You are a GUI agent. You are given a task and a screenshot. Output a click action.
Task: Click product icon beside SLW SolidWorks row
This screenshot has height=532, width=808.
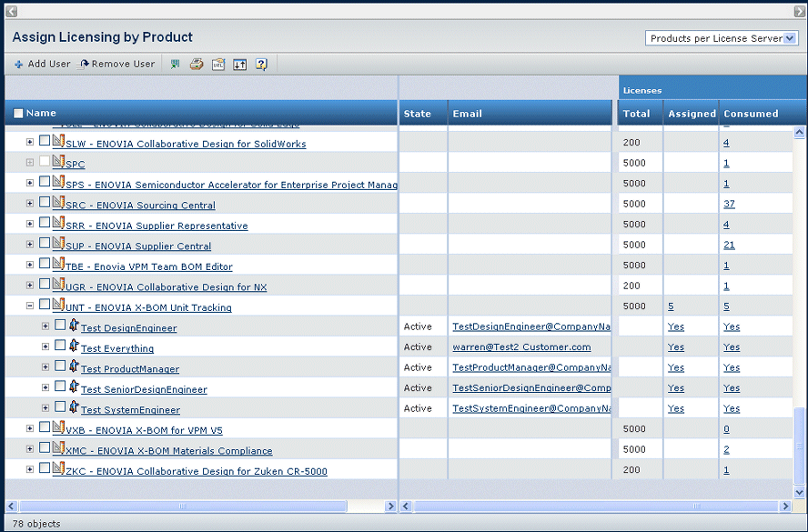(x=59, y=141)
